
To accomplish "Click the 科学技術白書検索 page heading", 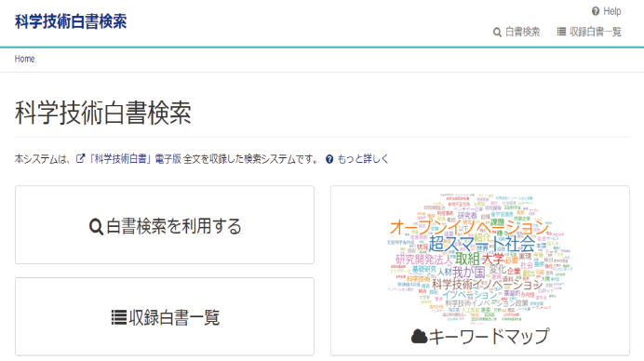I will [x=103, y=113].
